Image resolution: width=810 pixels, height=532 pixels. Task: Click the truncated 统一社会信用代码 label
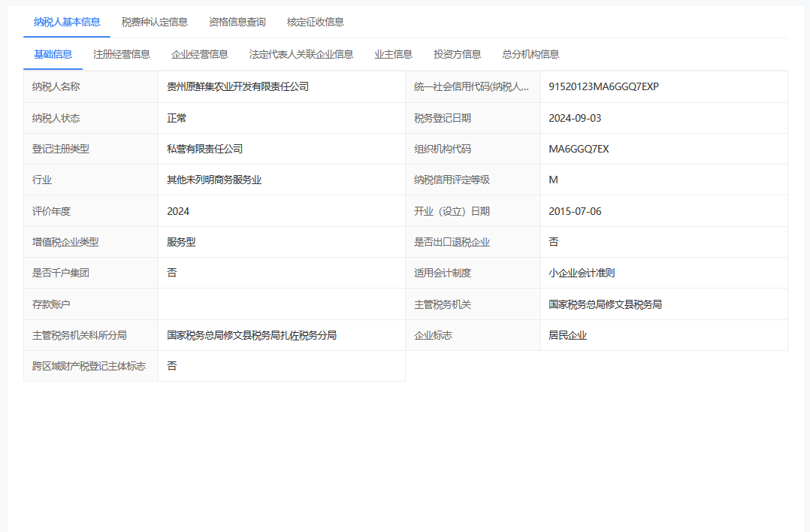pos(472,86)
